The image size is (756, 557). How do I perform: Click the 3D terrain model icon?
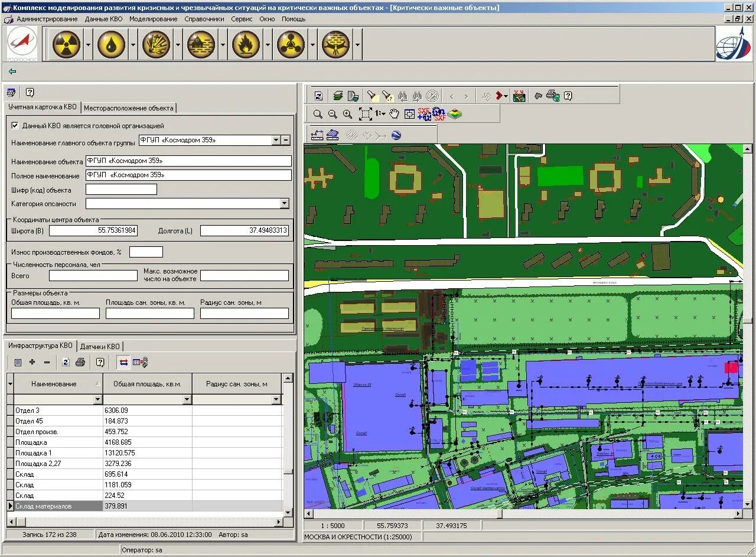(455, 114)
